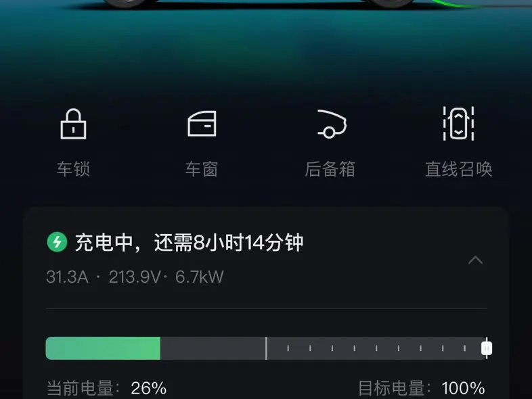
Task: Click the green lightning bolt charging icon
Action: (x=57, y=242)
